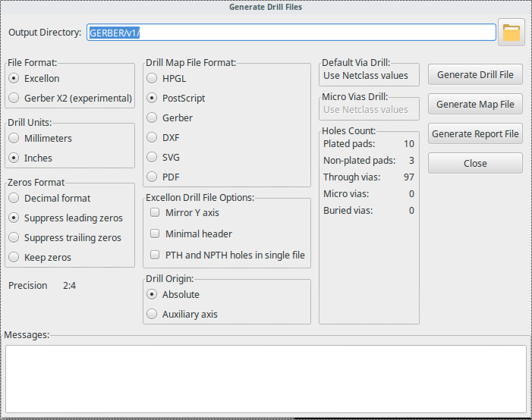Choose Keep zeros option

[x=14, y=258]
